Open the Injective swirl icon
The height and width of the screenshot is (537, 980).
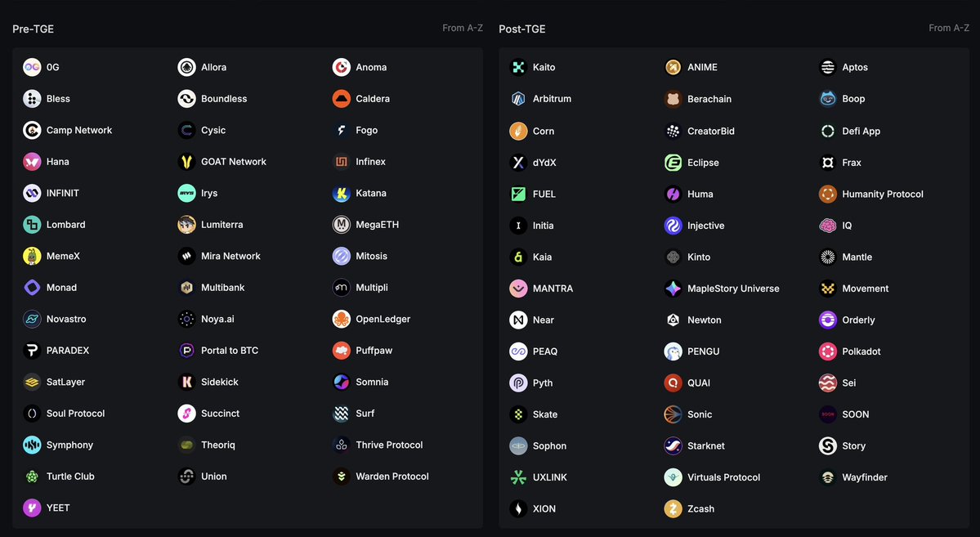coord(673,226)
